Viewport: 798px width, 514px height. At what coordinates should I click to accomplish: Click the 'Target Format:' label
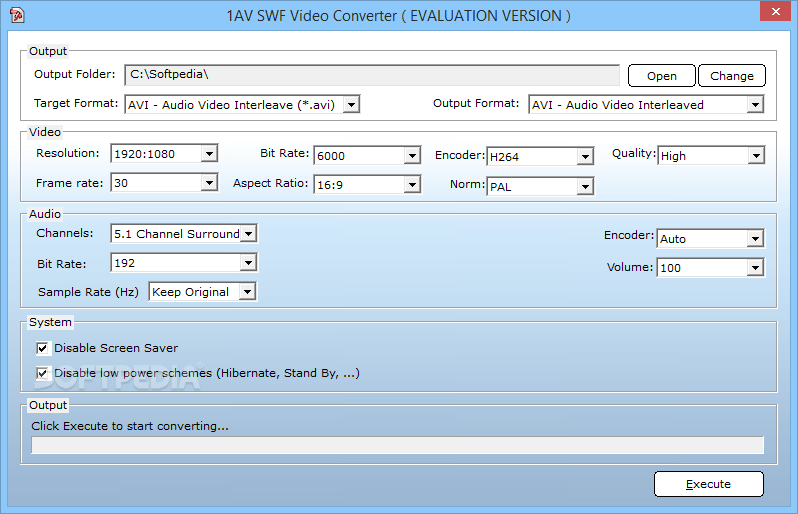[x=76, y=103]
